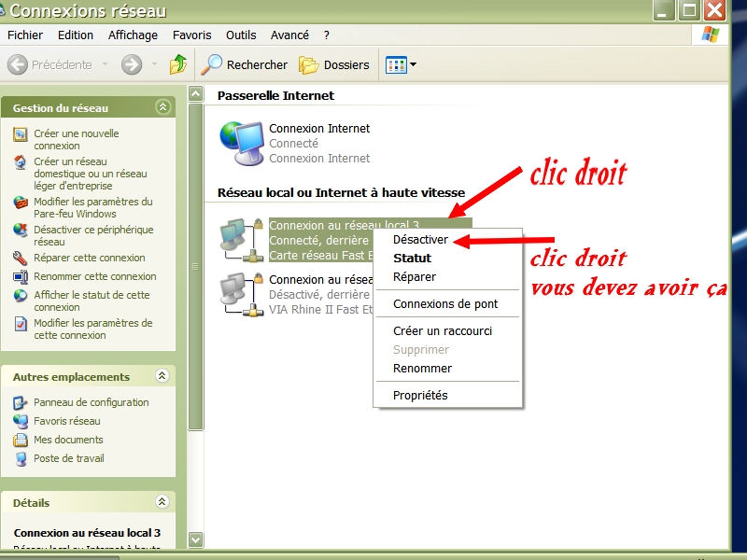Choose Désactiver in the context menu

pyautogui.click(x=420, y=240)
